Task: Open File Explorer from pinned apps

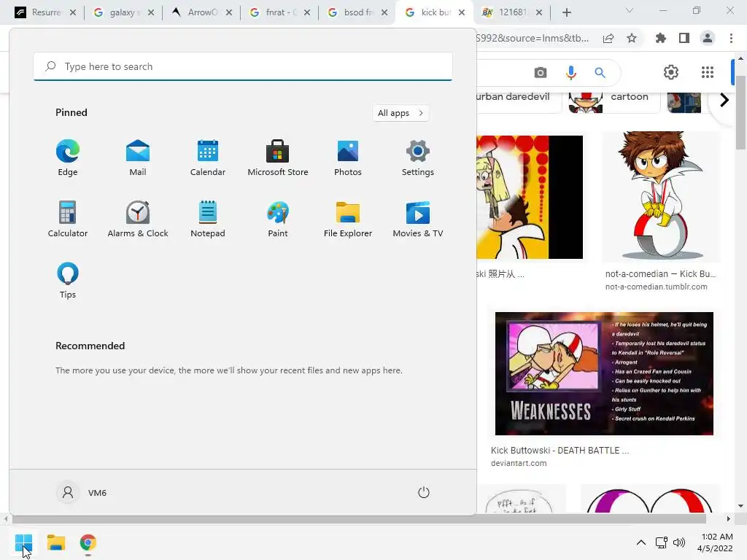Action: coord(348,219)
